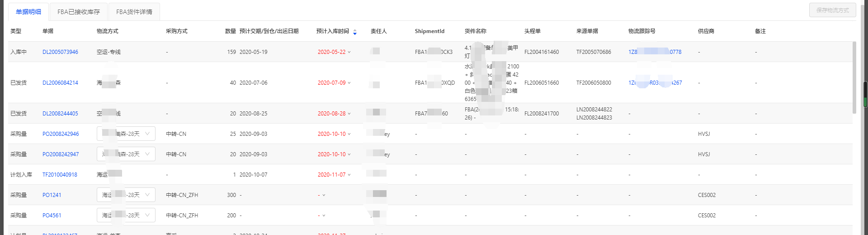The width and height of the screenshot is (868, 235).
Task: Open document link TF2010040918
Action: tap(60, 175)
